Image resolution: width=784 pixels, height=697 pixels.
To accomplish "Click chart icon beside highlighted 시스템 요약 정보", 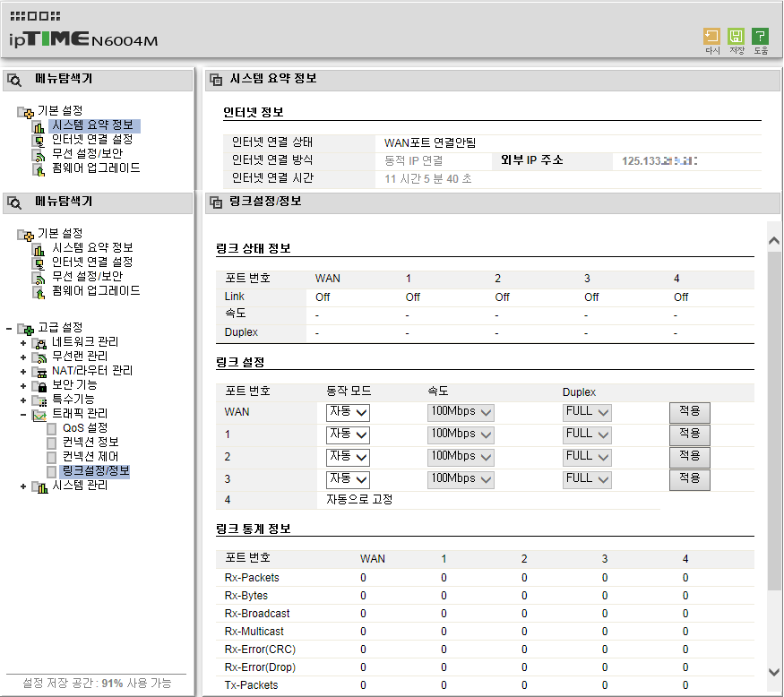I will coord(39,126).
